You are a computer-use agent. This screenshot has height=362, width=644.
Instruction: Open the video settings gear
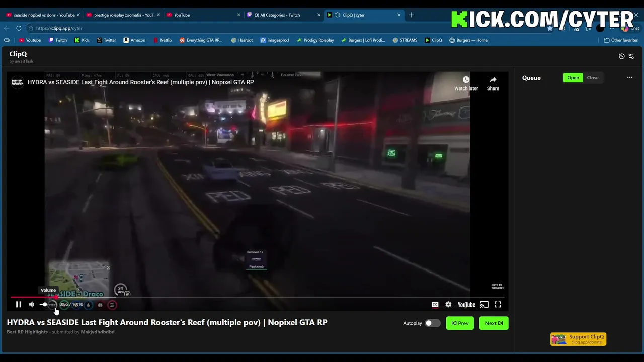coord(448,304)
